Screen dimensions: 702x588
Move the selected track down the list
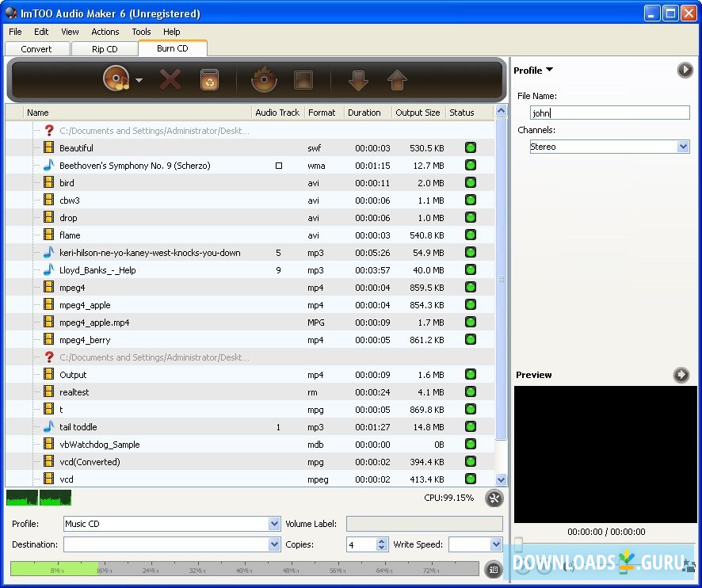click(x=358, y=79)
